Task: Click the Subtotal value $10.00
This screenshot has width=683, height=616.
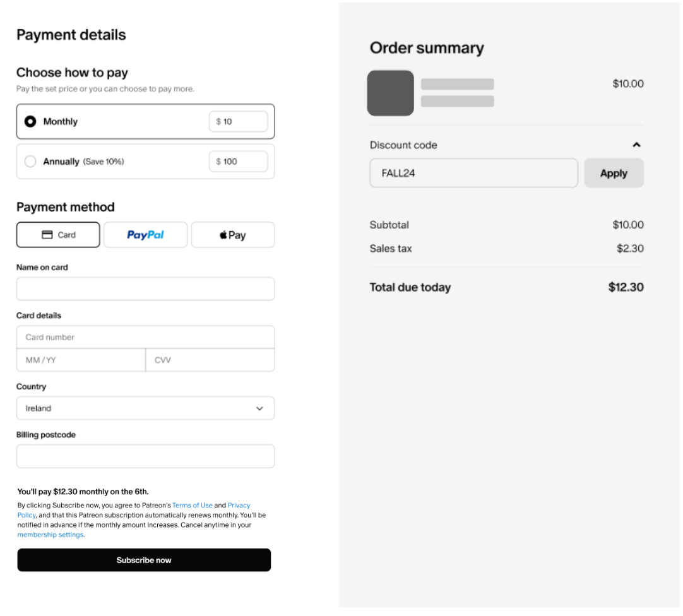Action: click(628, 225)
